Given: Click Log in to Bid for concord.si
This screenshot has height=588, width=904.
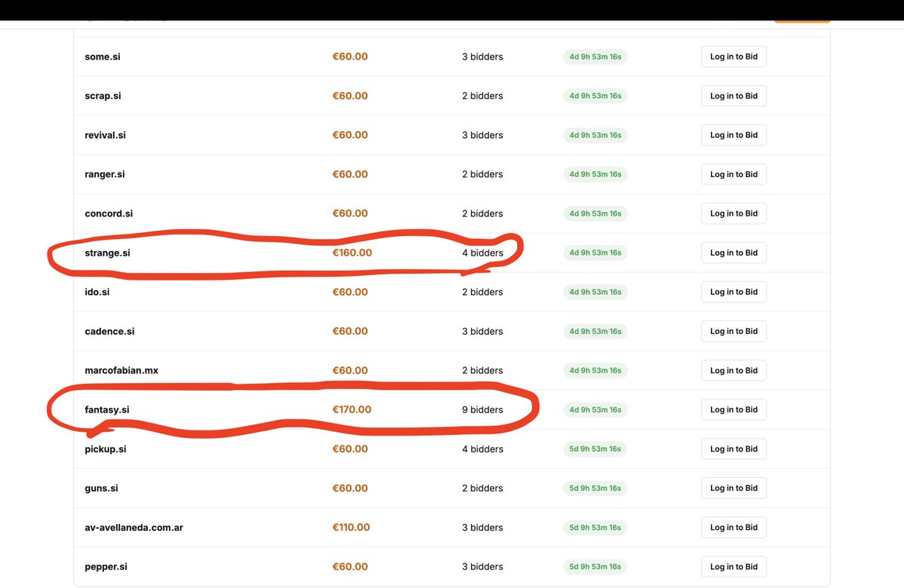Looking at the screenshot, I should coord(734,213).
